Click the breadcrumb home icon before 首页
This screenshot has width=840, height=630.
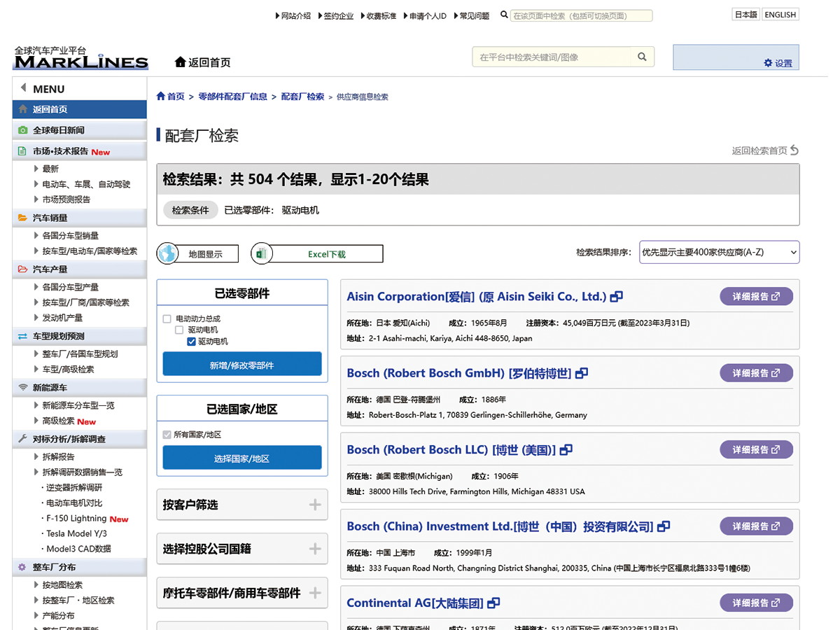pyautogui.click(x=161, y=97)
